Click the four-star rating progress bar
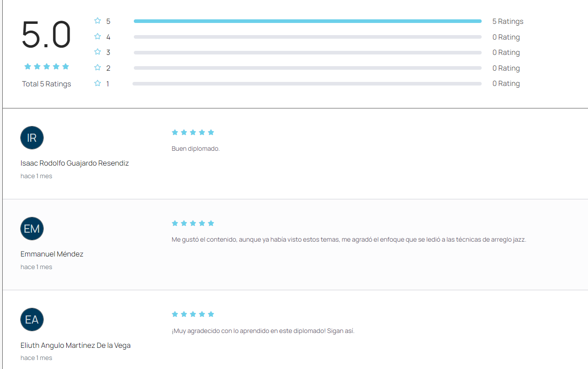 307,37
